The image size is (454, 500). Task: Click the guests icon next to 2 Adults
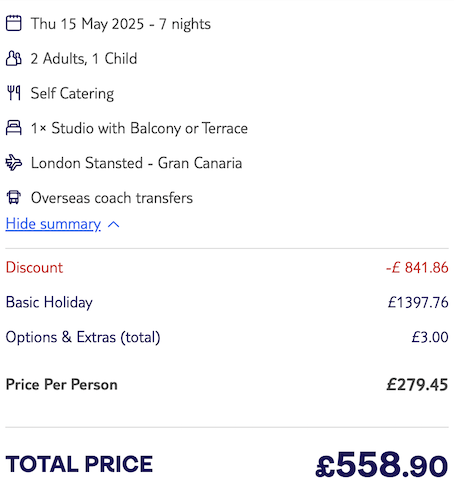pyautogui.click(x=14, y=58)
